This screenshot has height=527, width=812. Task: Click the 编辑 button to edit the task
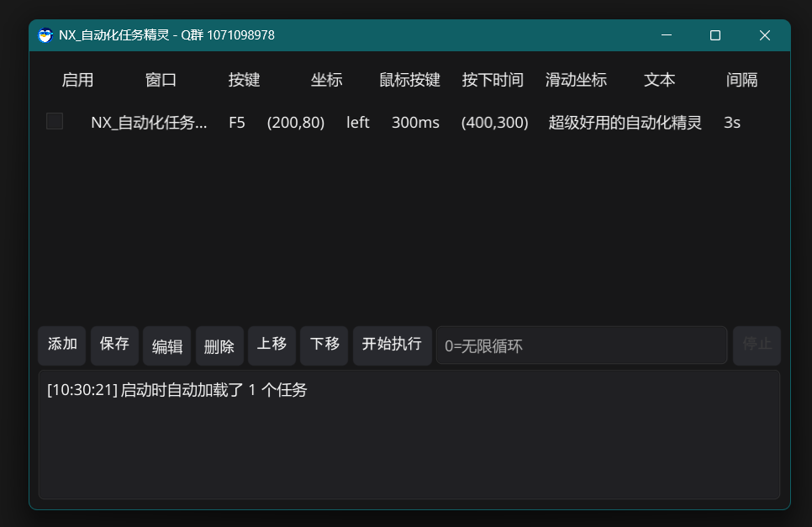click(166, 345)
